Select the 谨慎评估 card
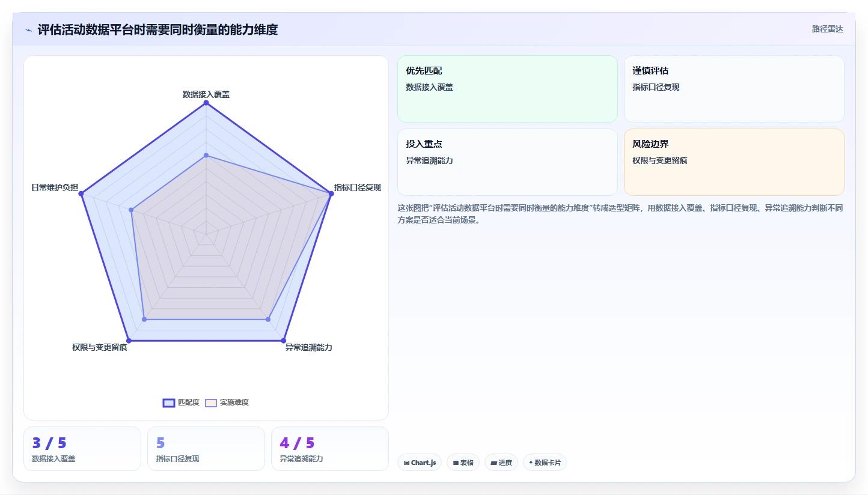The height and width of the screenshot is (495, 868). (734, 89)
